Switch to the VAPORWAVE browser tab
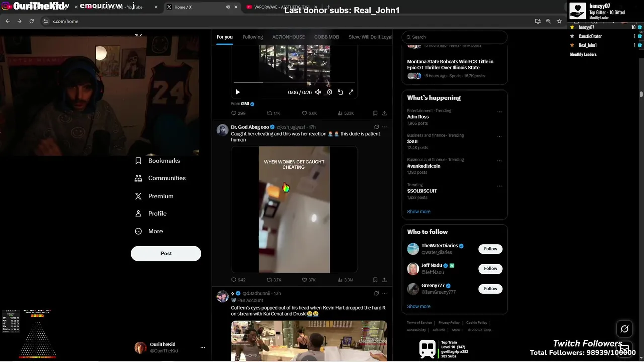 click(281, 7)
